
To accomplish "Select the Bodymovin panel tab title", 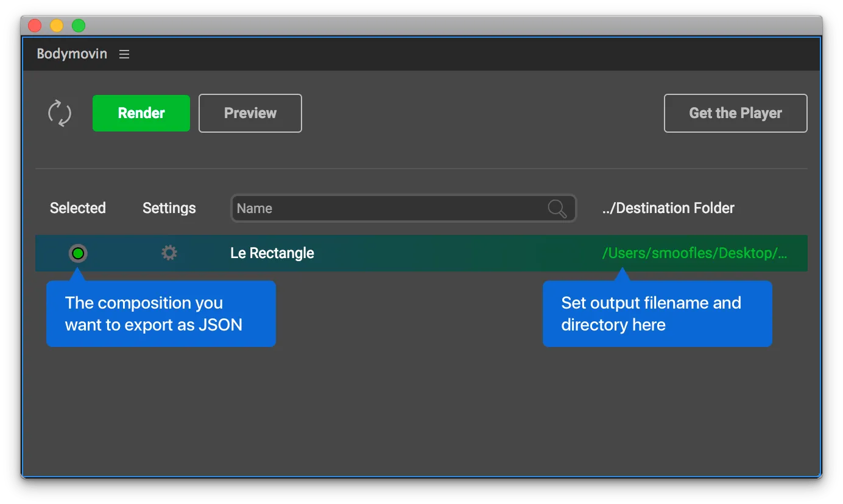I will coord(72,54).
